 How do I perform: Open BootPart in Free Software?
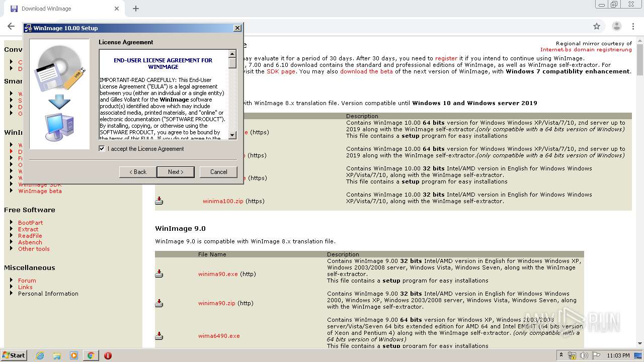[x=30, y=223]
